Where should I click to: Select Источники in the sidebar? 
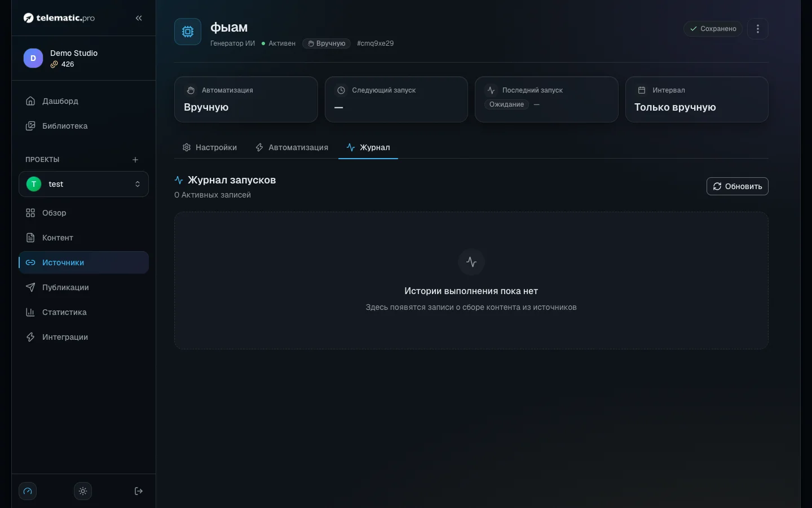pyautogui.click(x=83, y=262)
